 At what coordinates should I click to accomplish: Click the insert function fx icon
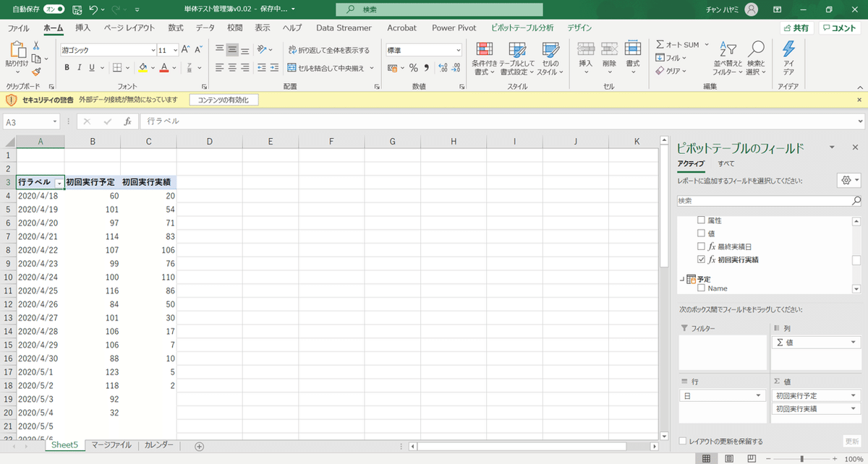pyautogui.click(x=127, y=121)
